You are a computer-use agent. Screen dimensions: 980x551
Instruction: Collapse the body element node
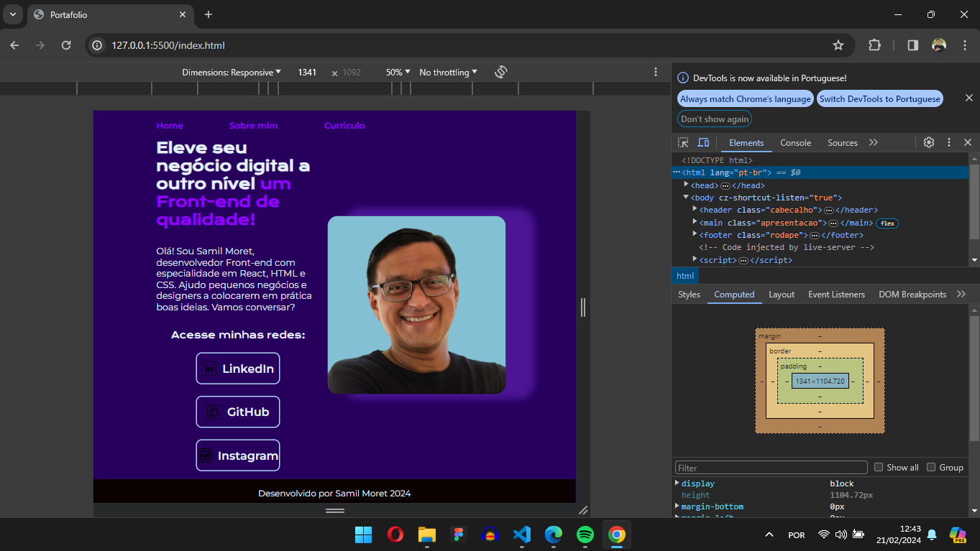click(x=687, y=198)
